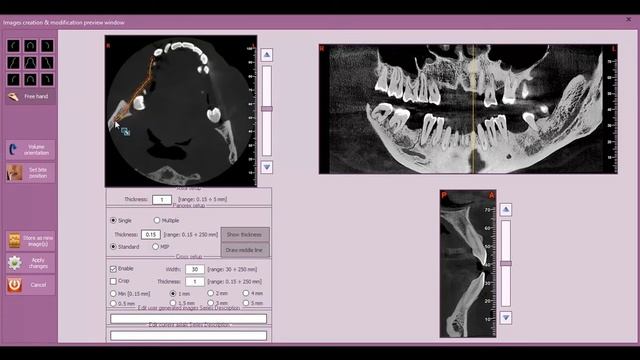Click the Draw middle line button
The image size is (640, 360).
point(245,250)
